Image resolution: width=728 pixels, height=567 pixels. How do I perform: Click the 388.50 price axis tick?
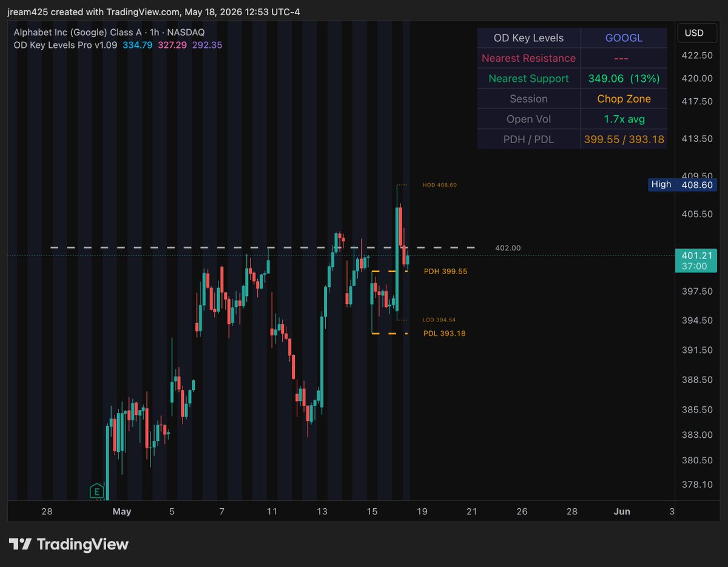click(x=698, y=380)
